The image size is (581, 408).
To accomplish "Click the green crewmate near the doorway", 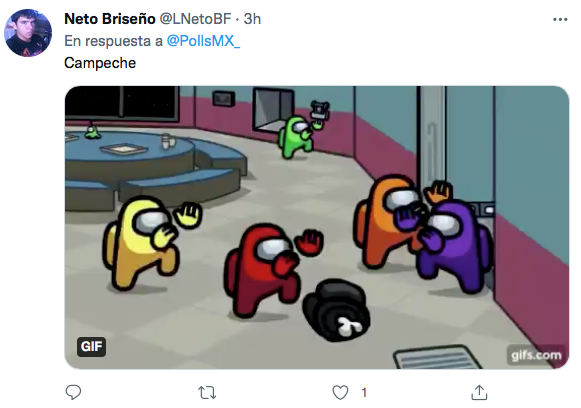I will click(298, 136).
